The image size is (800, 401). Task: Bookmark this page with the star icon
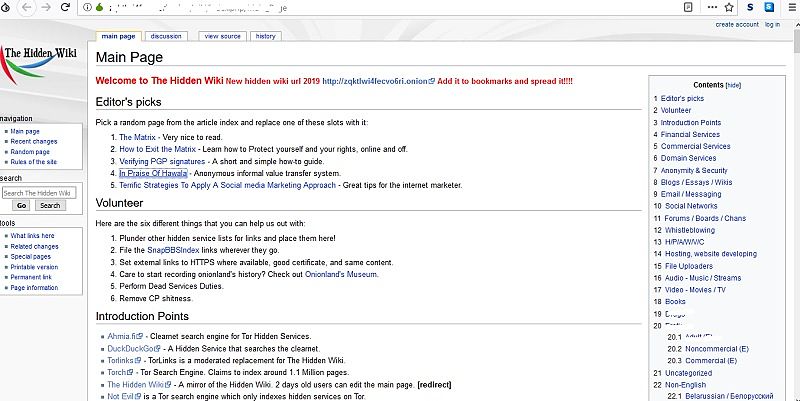coord(728,6)
